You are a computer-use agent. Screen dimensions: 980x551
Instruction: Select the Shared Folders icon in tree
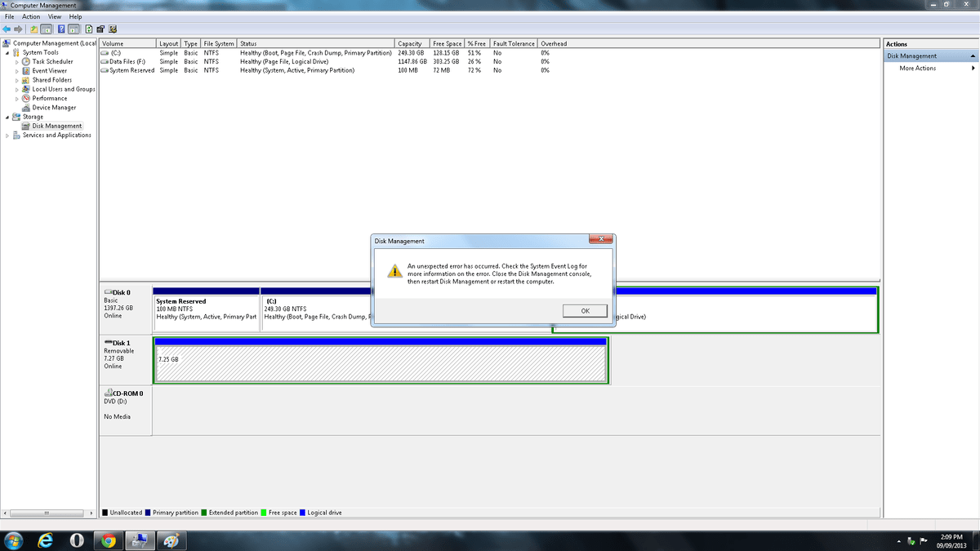26,80
